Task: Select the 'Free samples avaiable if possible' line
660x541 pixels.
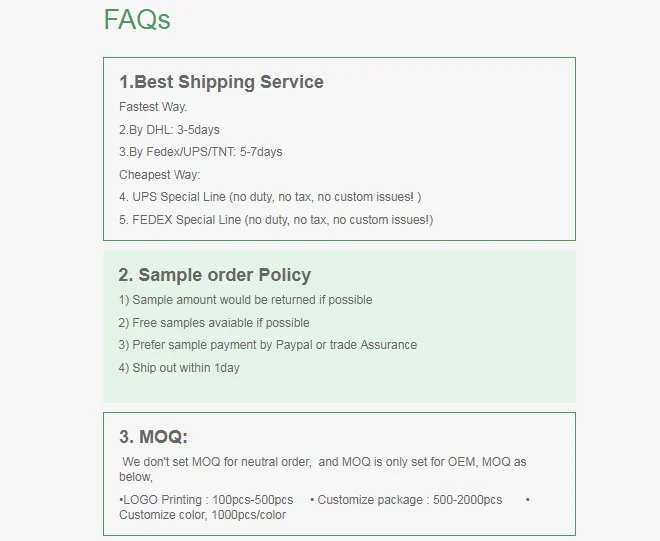Action: (x=214, y=323)
